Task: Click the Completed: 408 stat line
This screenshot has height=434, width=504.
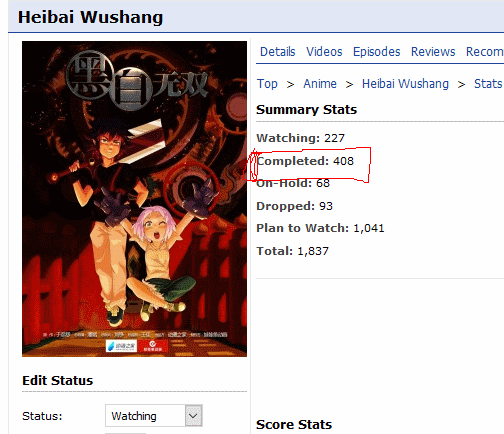Action: (x=305, y=161)
